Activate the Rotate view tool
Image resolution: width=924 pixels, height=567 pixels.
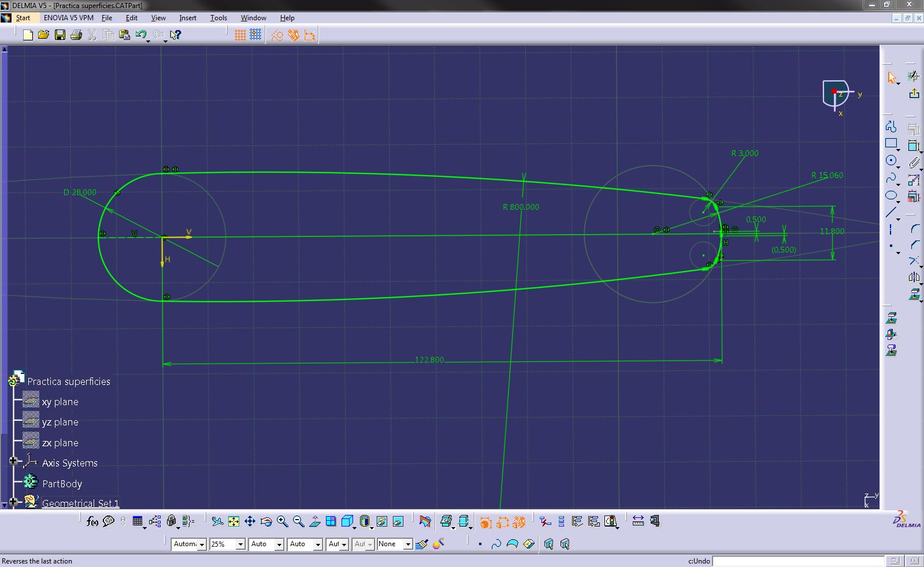pyautogui.click(x=266, y=521)
